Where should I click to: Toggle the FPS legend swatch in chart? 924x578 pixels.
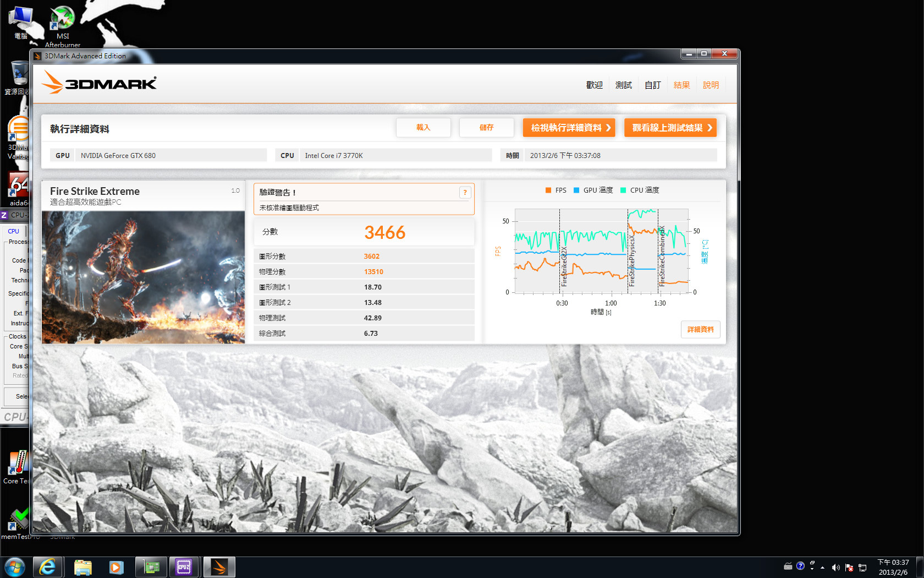pyautogui.click(x=548, y=190)
